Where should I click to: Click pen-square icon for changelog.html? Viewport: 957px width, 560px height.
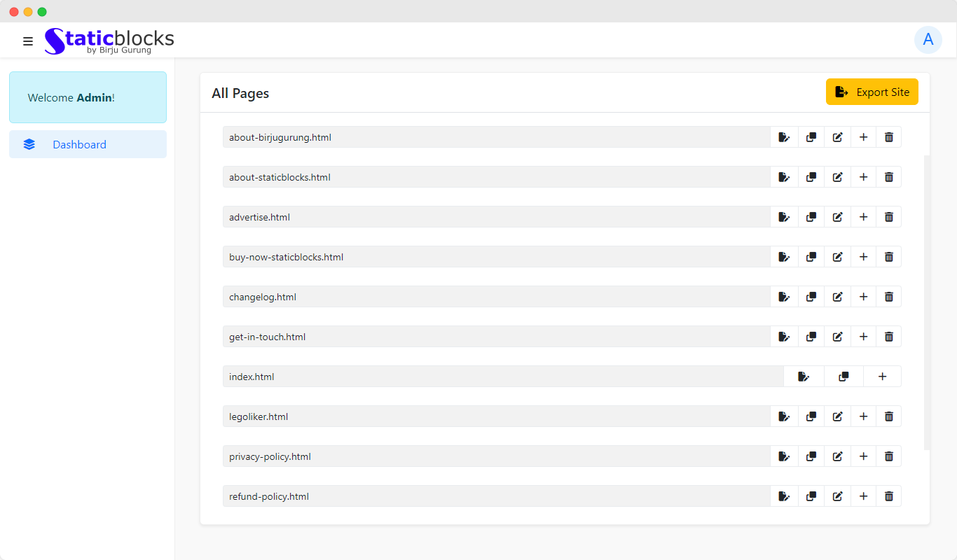tap(837, 297)
